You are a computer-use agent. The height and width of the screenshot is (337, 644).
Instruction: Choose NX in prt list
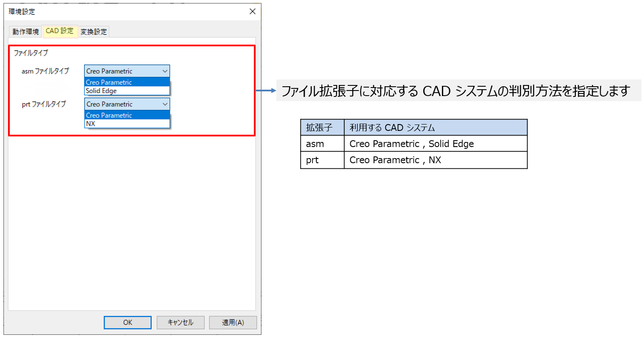tap(127, 124)
